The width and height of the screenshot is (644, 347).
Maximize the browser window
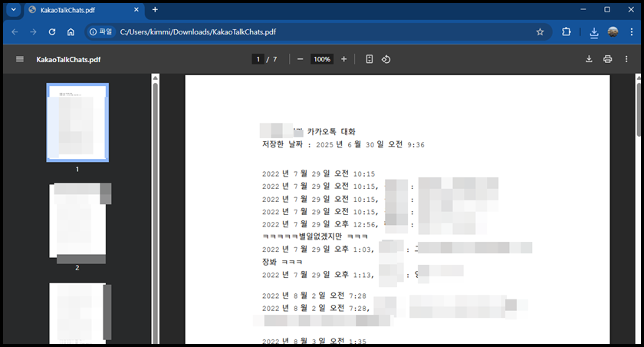tap(607, 9)
